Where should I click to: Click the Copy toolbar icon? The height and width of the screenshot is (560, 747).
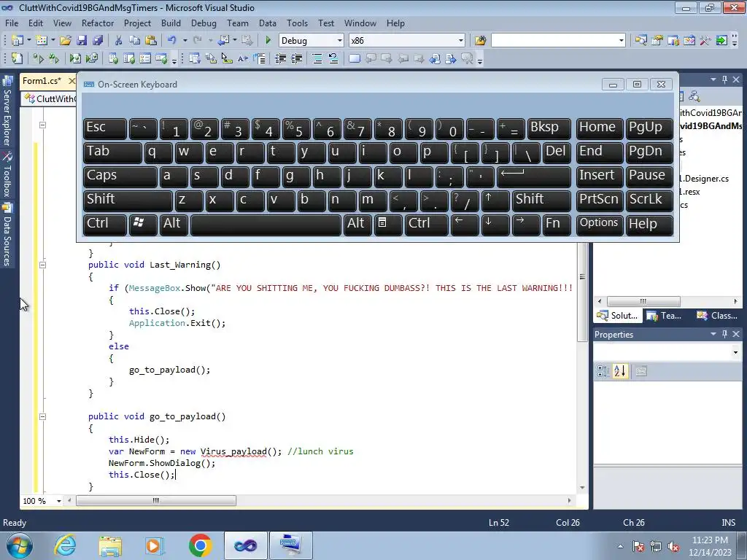[135, 41]
